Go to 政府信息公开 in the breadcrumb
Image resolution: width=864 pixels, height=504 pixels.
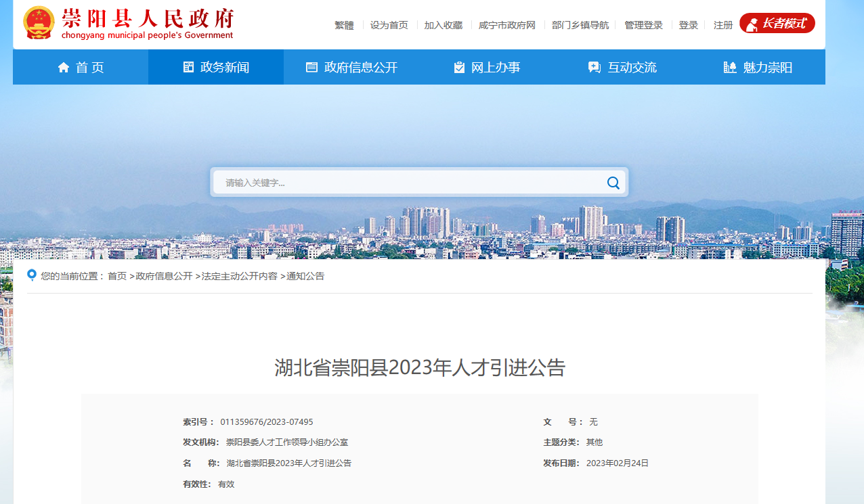pyautogui.click(x=164, y=276)
